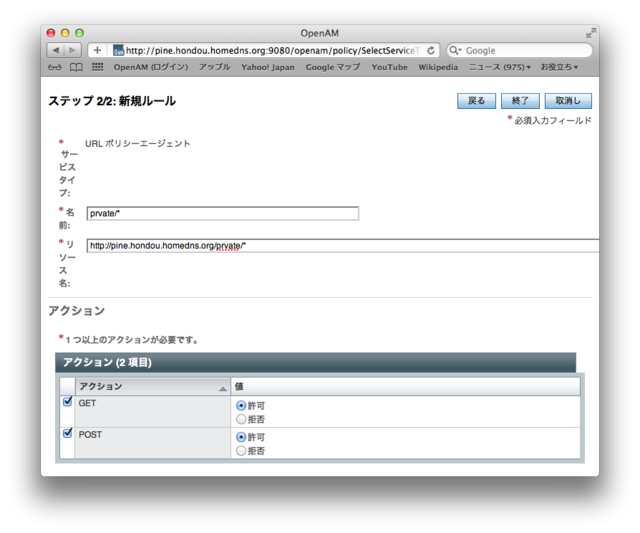Open the YouTube bookmark

click(389, 67)
